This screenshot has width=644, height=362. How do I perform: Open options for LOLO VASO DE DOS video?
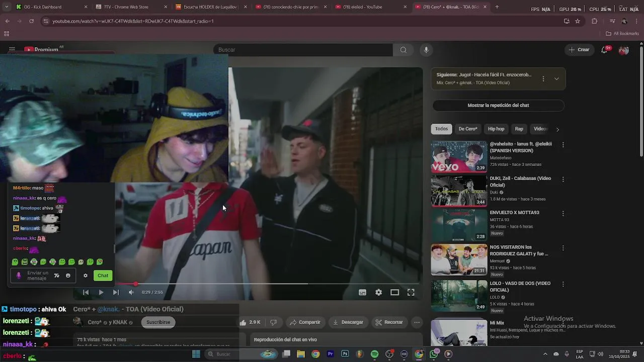563,284
